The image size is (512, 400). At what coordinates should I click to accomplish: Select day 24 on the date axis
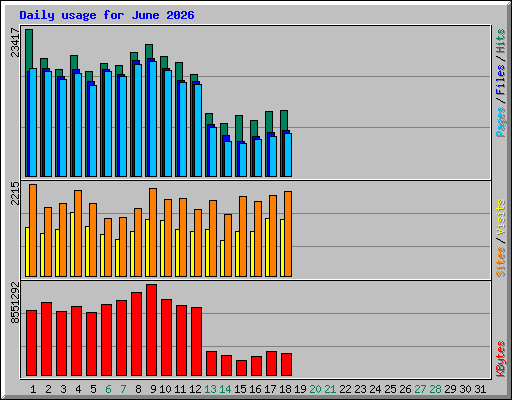point(375,389)
